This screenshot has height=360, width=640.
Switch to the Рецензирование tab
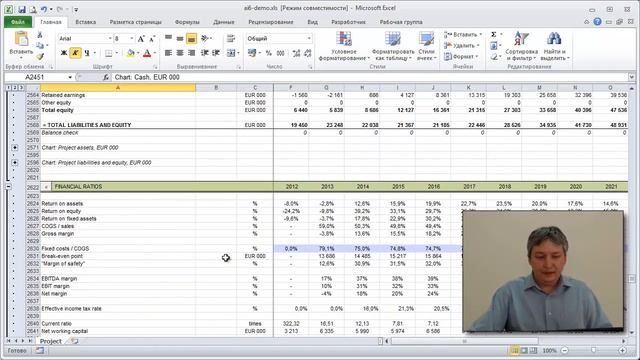point(271,22)
